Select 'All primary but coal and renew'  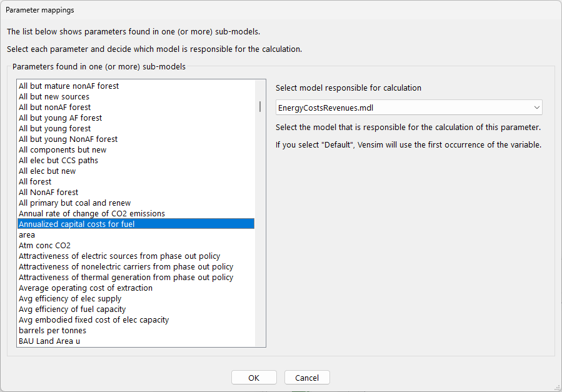pyautogui.click(x=74, y=203)
